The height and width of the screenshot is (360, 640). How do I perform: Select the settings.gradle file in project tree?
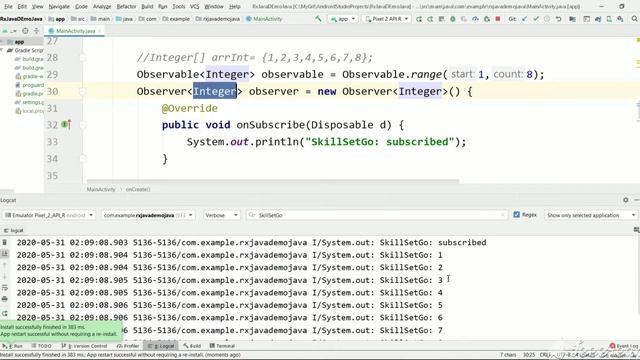tap(29, 102)
